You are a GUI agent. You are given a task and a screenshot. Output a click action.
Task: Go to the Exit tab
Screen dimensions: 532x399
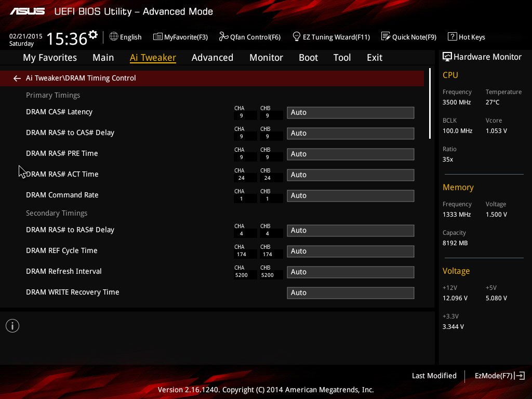(x=375, y=58)
